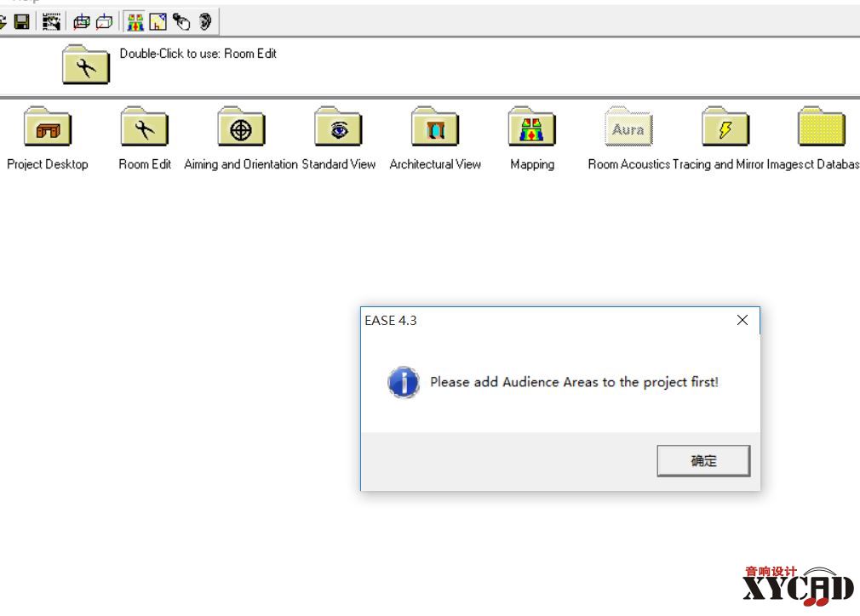Click the yellow room plan toolbar icon

pos(158,22)
